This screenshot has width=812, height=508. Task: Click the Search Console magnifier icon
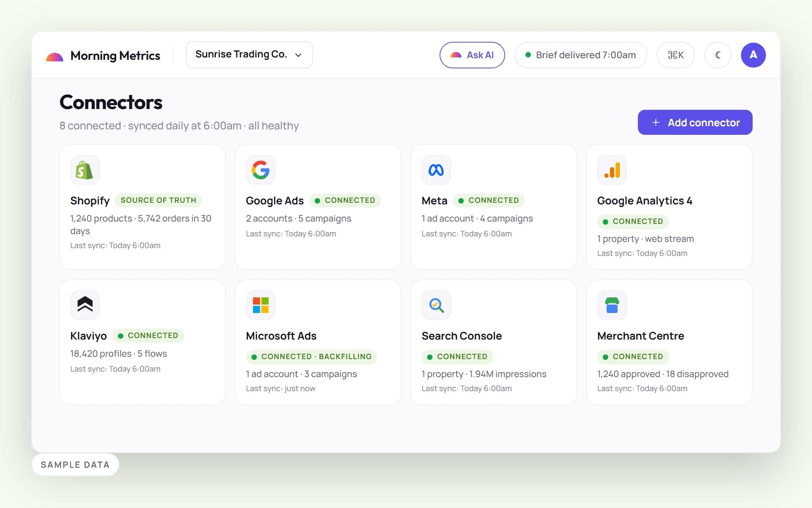pyautogui.click(x=436, y=305)
